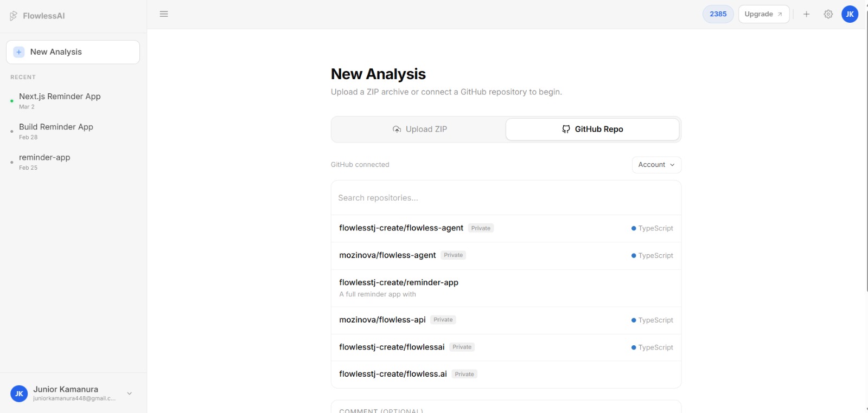Select the GitHub Repo tab
The height and width of the screenshot is (413, 868).
[592, 130]
